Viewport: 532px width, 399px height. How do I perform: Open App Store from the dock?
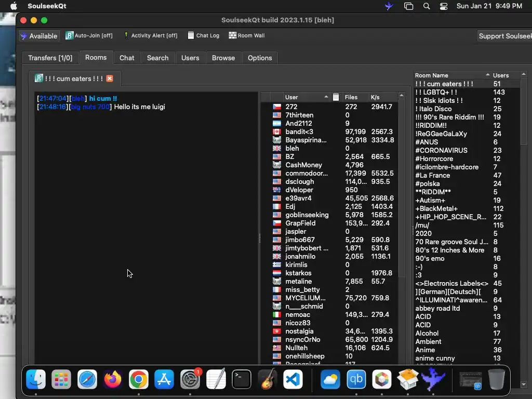164,379
